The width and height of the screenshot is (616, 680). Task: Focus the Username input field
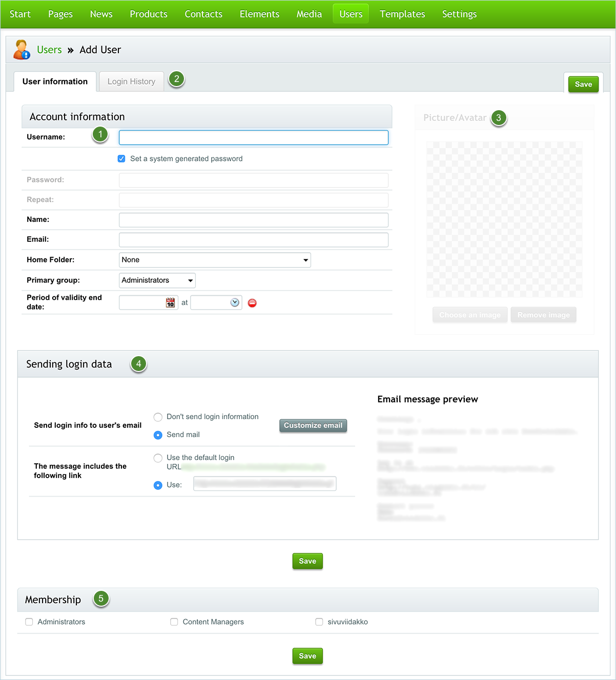click(254, 137)
